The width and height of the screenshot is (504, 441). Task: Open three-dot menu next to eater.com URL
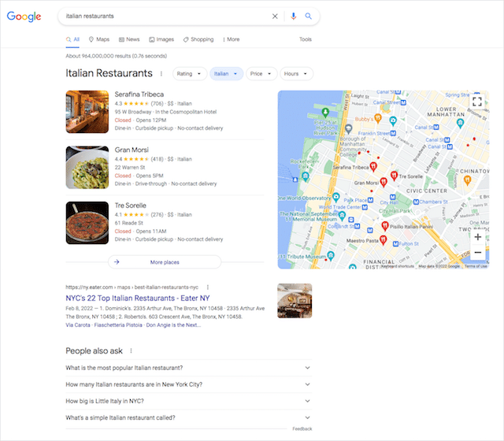(208, 287)
